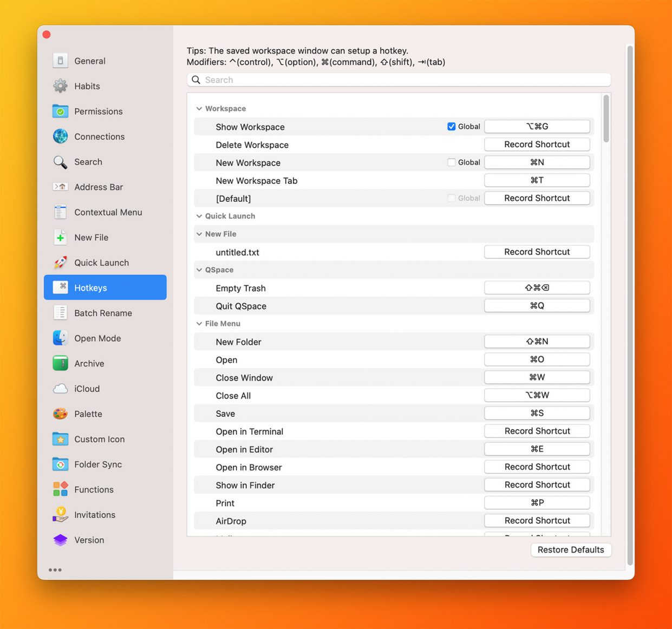This screenshot has width=672, height=629.
Task: Record a shortcut for Open in Terminal
Action: (x=537, y=431)
